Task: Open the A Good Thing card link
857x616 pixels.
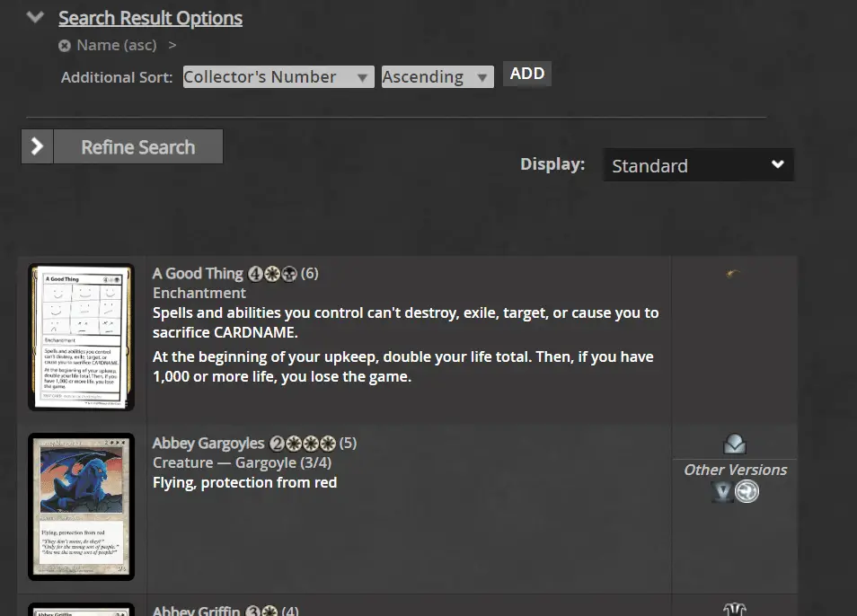Action: pyautogui.click(x=198, y=273)
